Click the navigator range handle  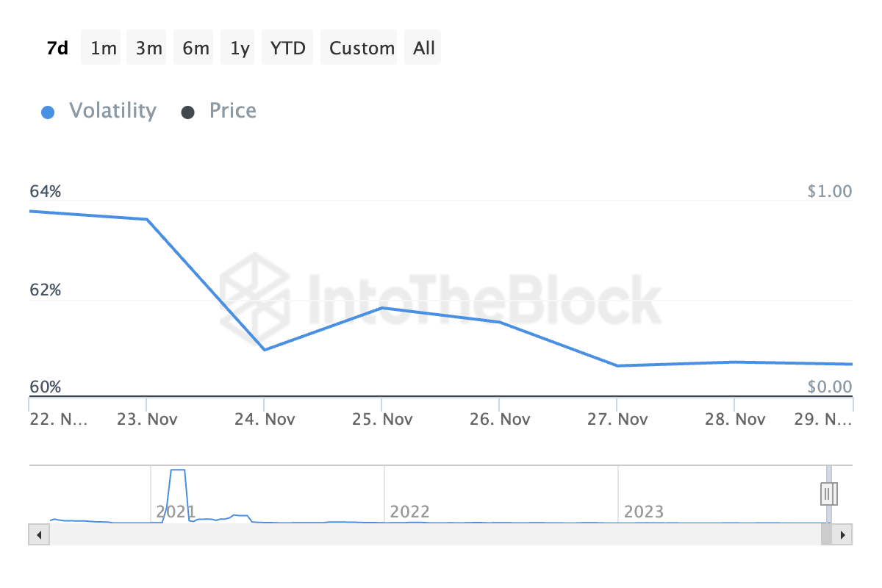click(x=828, y=493)
